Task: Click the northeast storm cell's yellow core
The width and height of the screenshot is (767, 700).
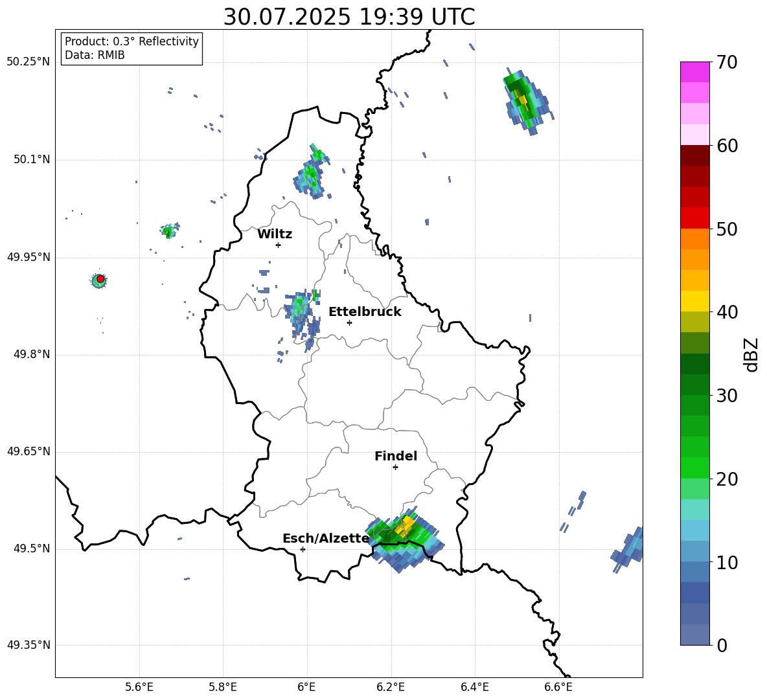Action: 523,100
